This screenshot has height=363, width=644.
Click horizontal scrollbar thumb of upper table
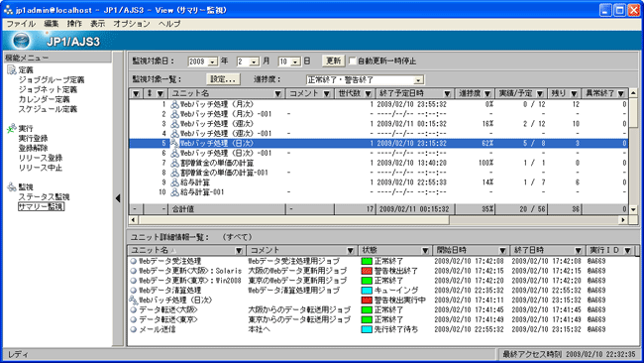click(293, 220)
